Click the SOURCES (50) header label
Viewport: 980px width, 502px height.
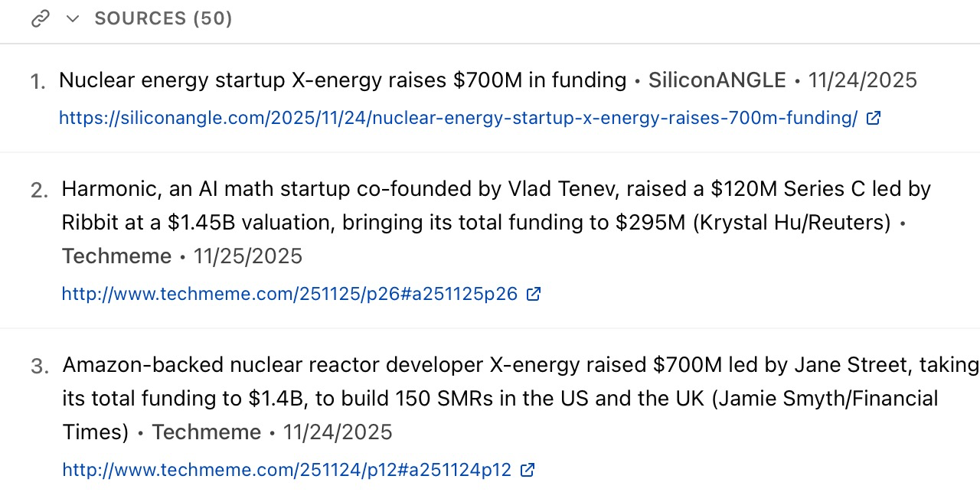(163, 19)
